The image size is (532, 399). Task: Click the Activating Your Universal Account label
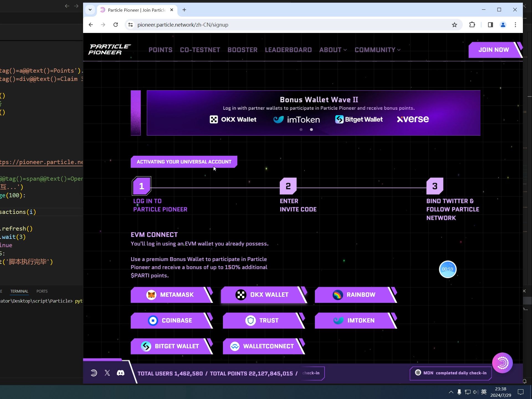(184, 162)
